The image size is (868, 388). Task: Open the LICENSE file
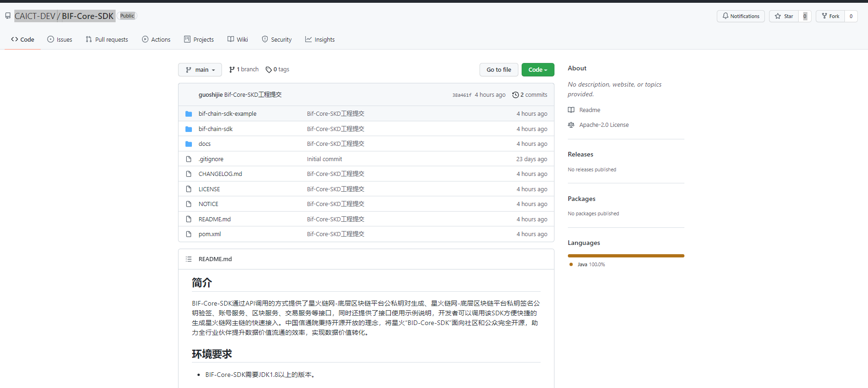(x=209, y=189)
